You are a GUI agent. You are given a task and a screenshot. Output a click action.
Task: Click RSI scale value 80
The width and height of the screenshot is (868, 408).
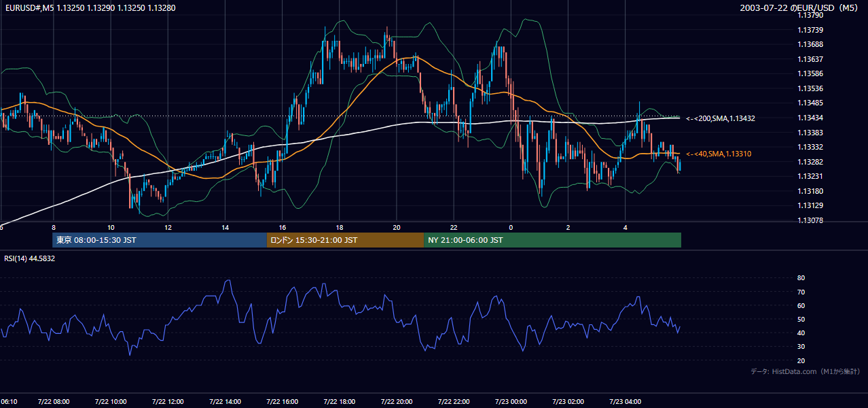[x=801, y=278]
